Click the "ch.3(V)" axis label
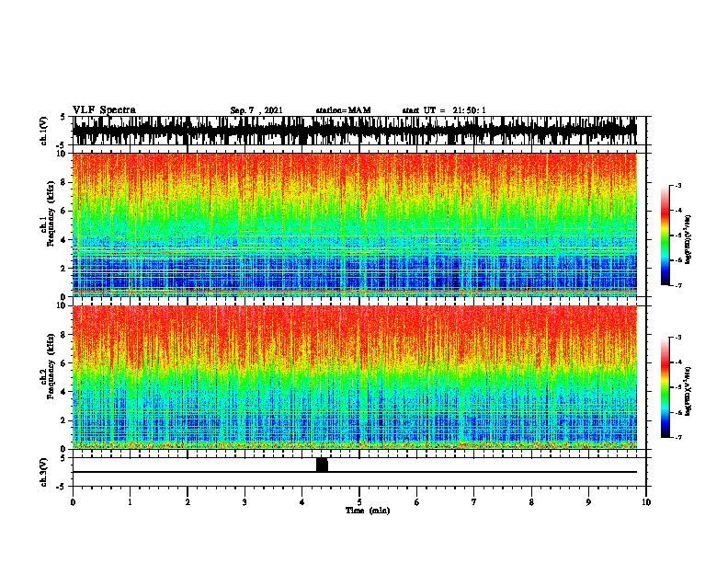Screen dimensions: 728x563 (x=44, y=473)
